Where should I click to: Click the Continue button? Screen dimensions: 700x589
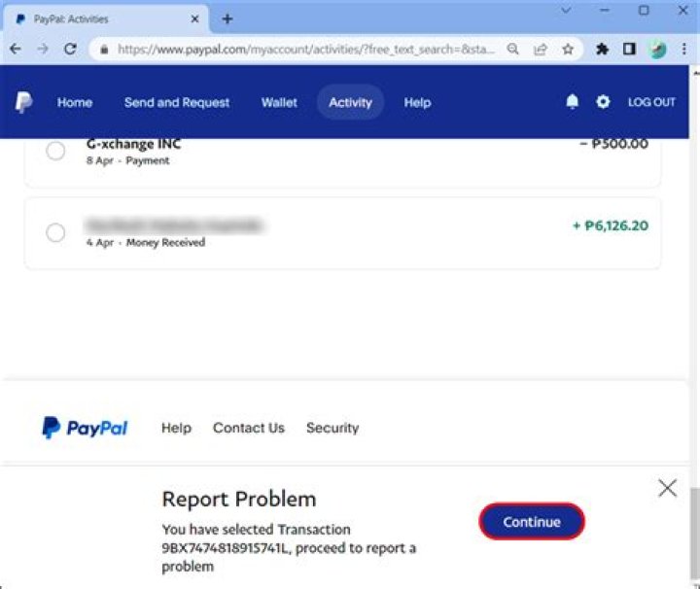pyautogui.click(x=532, y=522)
